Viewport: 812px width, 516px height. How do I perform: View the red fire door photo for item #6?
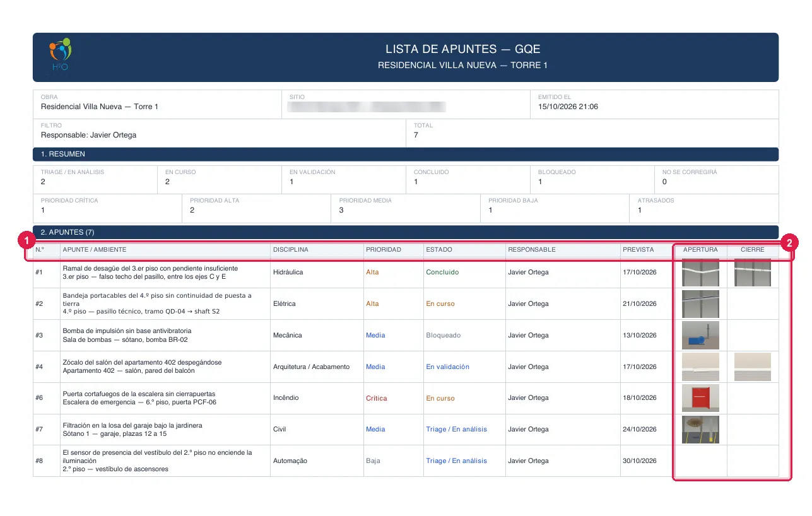pos(700,398)
